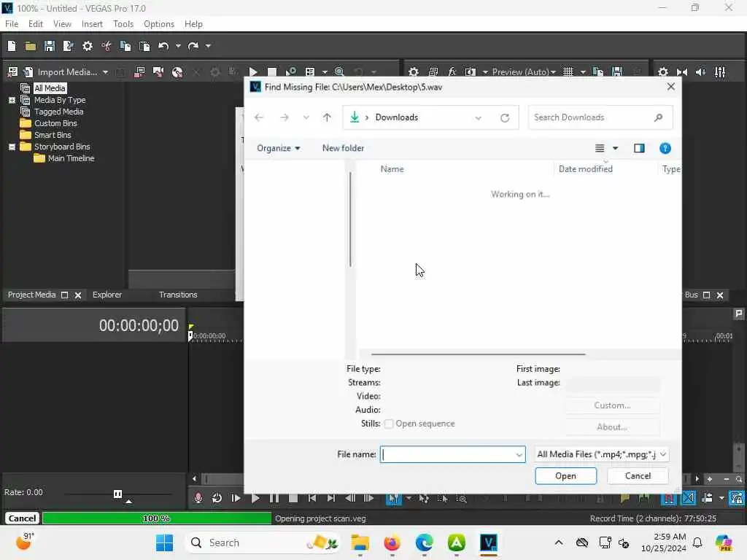Open the Tools menu
This screenshot has width=747, height=560.
coord(123,24)
